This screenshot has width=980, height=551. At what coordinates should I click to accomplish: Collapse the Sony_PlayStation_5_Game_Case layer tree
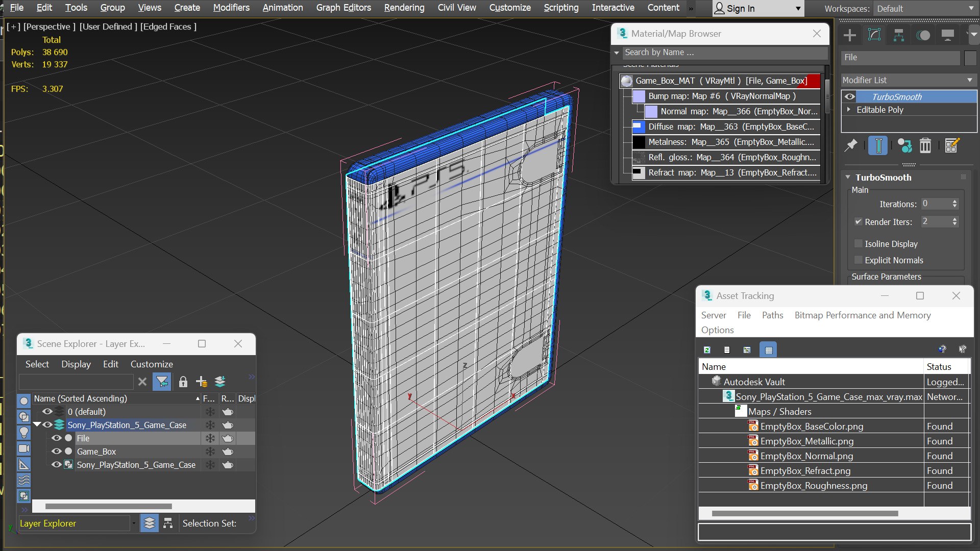pos(37,424)
